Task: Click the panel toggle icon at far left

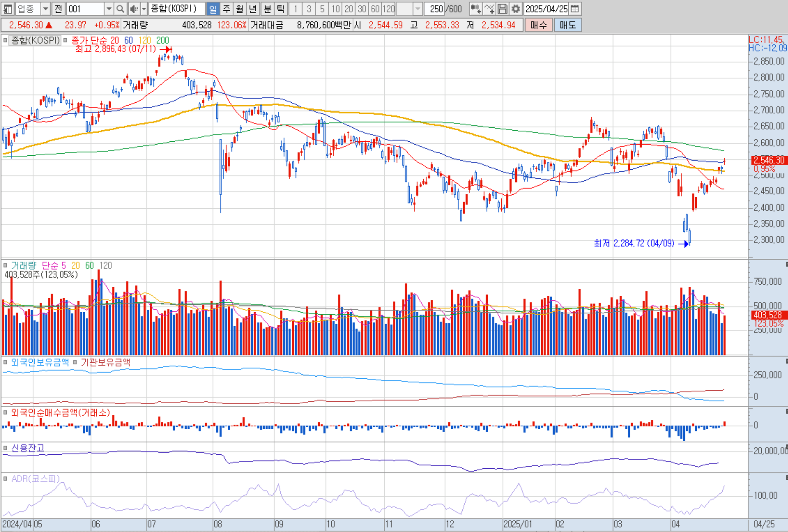Action: coord(8,9)
